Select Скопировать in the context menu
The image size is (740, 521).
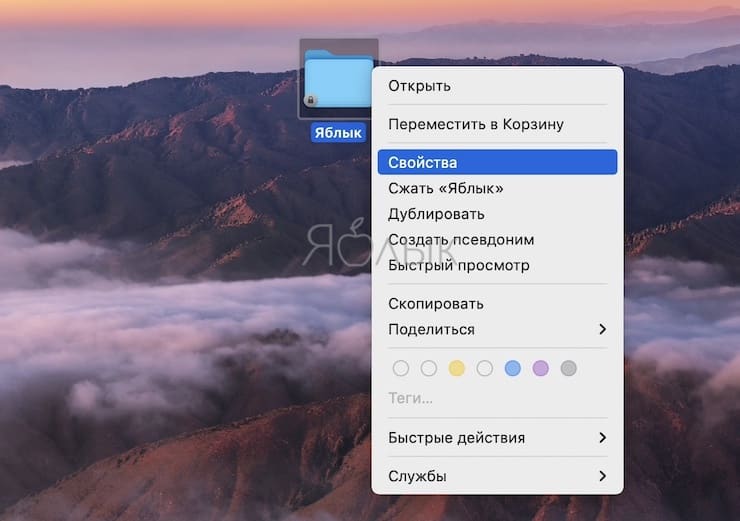coord(497,304)
